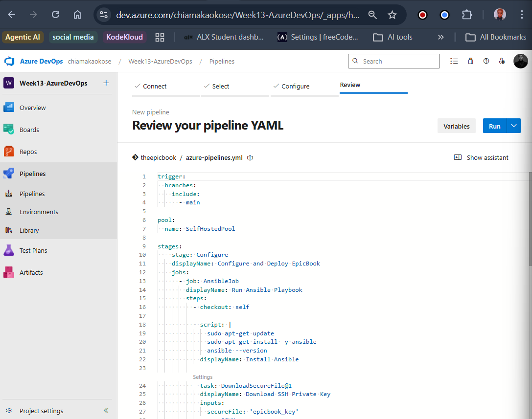This screenshot has width=532, height=419.
Task: Click the Azure DevOps Search field
Action: point(394,61)
